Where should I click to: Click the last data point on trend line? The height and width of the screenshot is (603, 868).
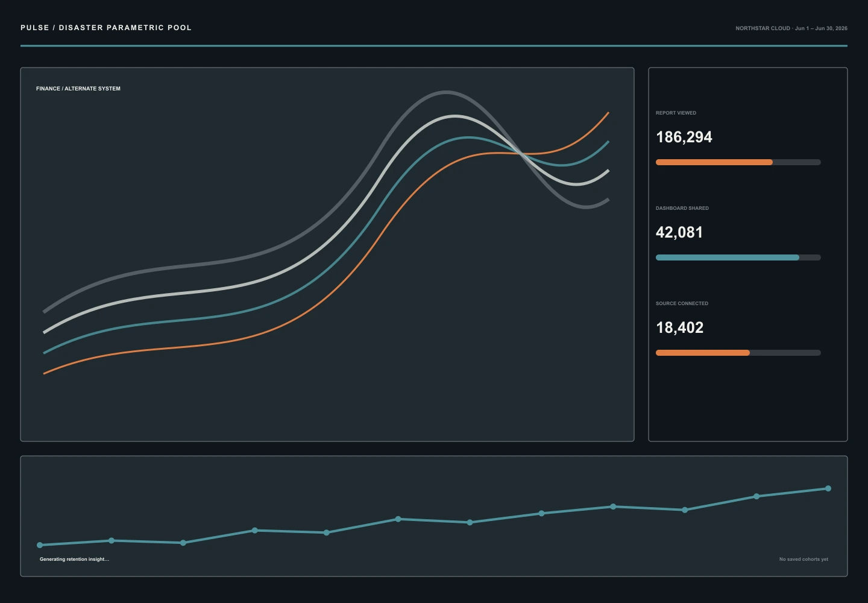[x=828, y=488]
